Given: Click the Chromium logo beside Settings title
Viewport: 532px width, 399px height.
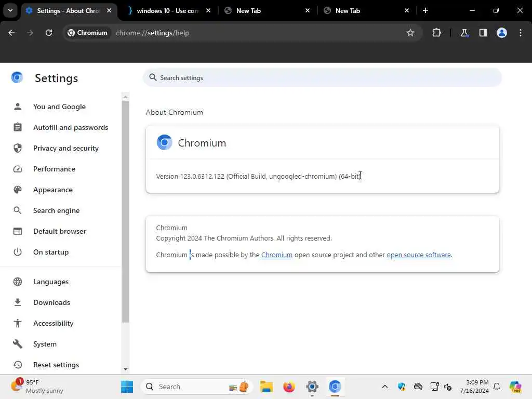Looking at the screenshot, I should 17,78.
